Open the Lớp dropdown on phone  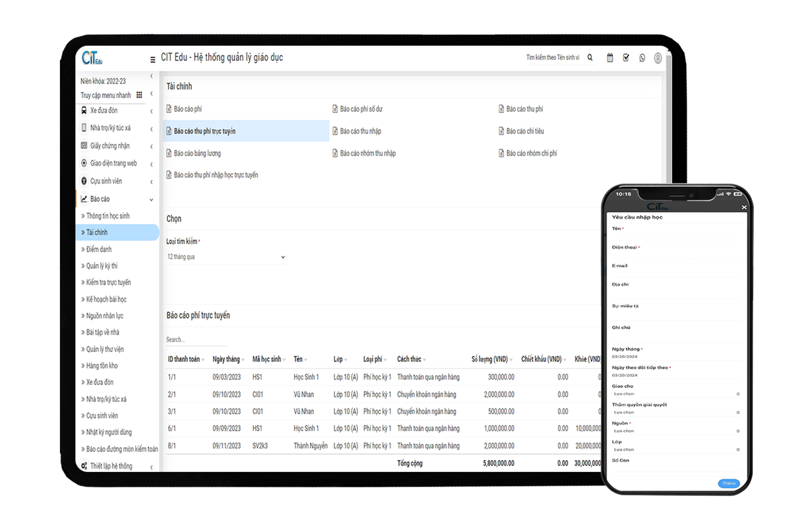[x=676, y=449]
